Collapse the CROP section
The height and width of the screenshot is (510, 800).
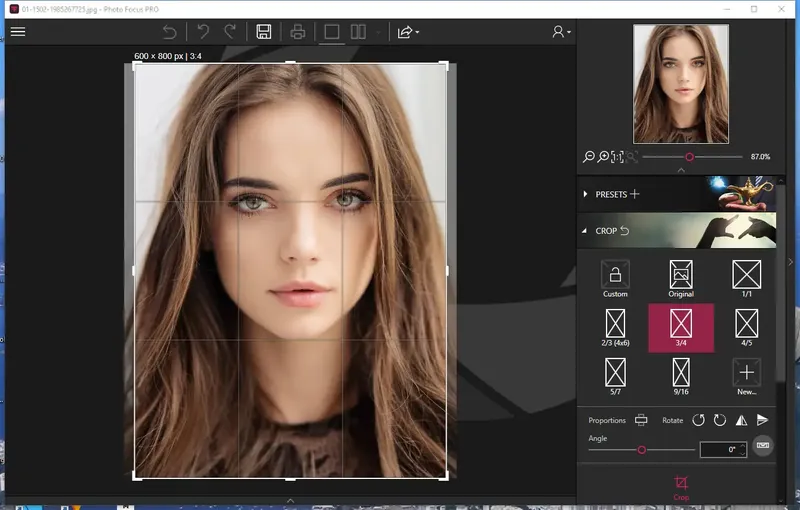click(585, 231)
